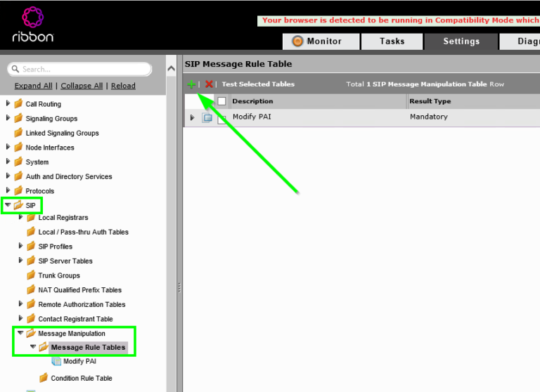Screen dimensions: 540x392
Task: Click the Trunk Groups folder icon
Action: 31,275
